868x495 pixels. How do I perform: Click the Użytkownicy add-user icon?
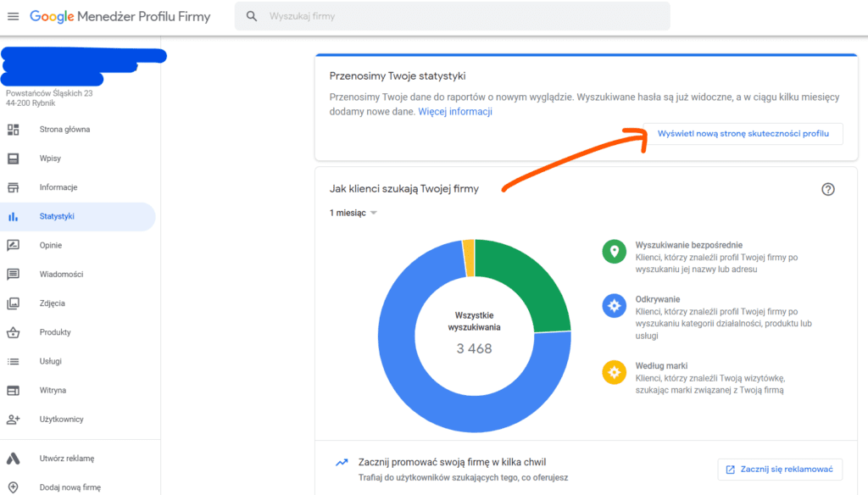coord(13,420)
